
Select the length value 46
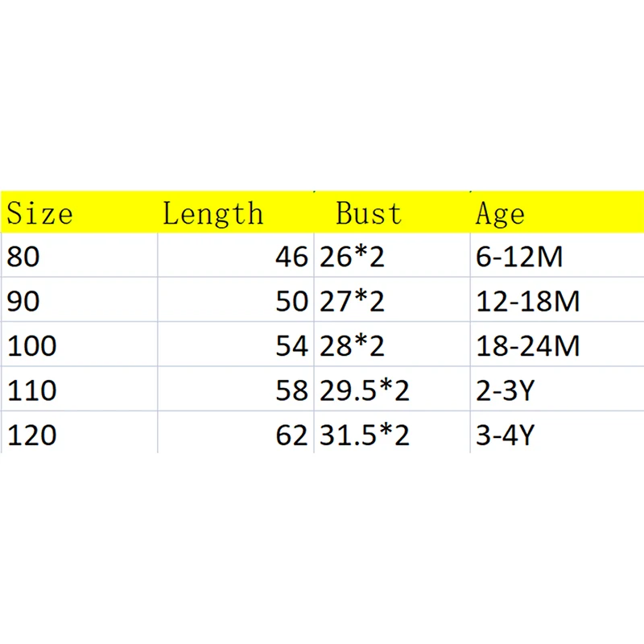click(291, 257)
